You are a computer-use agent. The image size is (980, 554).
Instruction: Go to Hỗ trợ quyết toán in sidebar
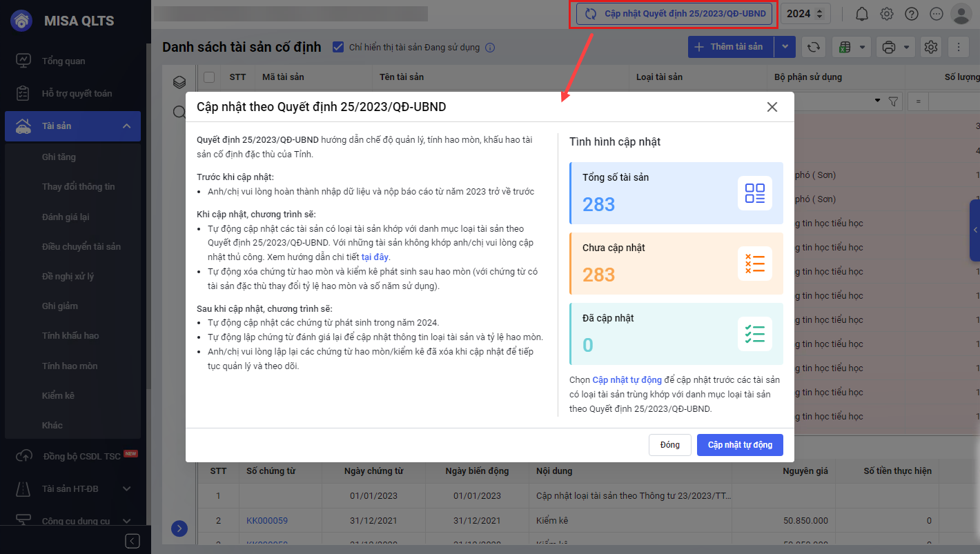point(77,93)
